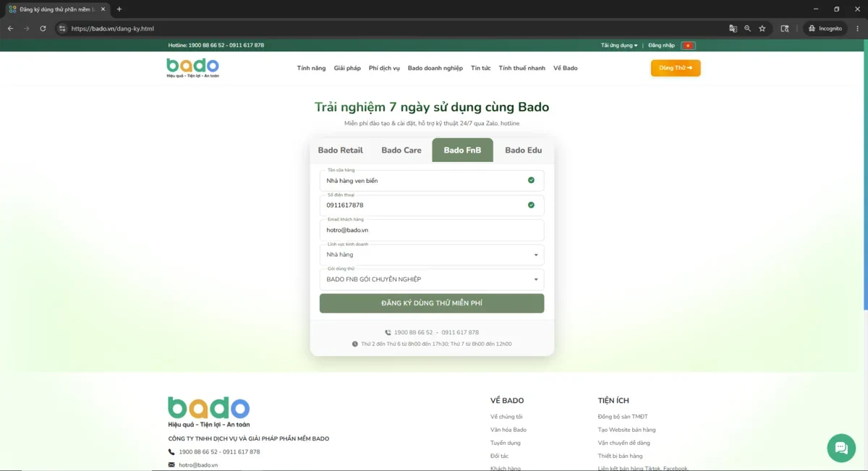Image resolution: width=868 pixels, height=471 pixels.
Task: Click the email envelope icon in footer
Action: pyautogui.click(x=171, y=464)
